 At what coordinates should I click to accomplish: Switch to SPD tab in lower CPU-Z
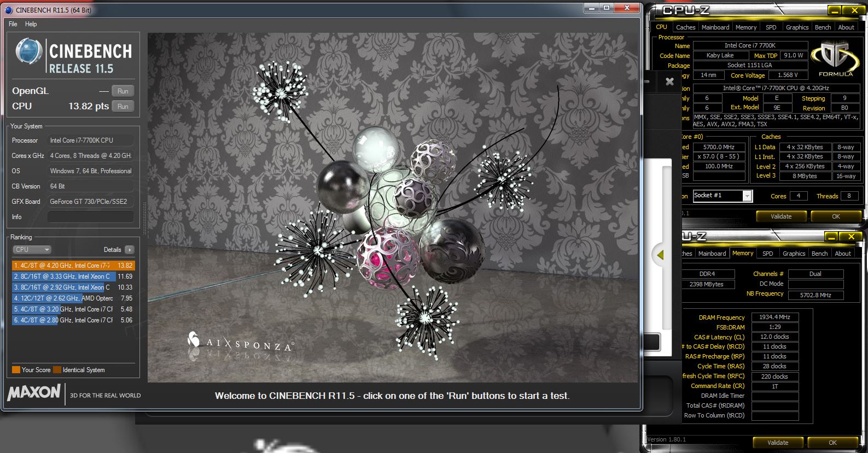click(x=768, y=254)
